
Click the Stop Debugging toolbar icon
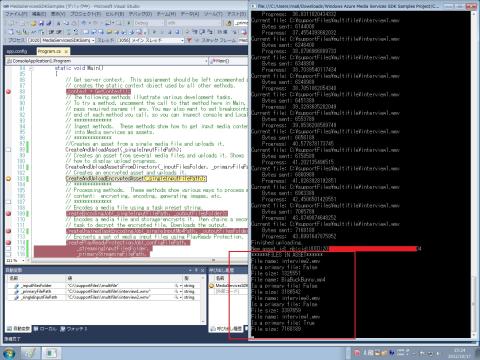170,32
